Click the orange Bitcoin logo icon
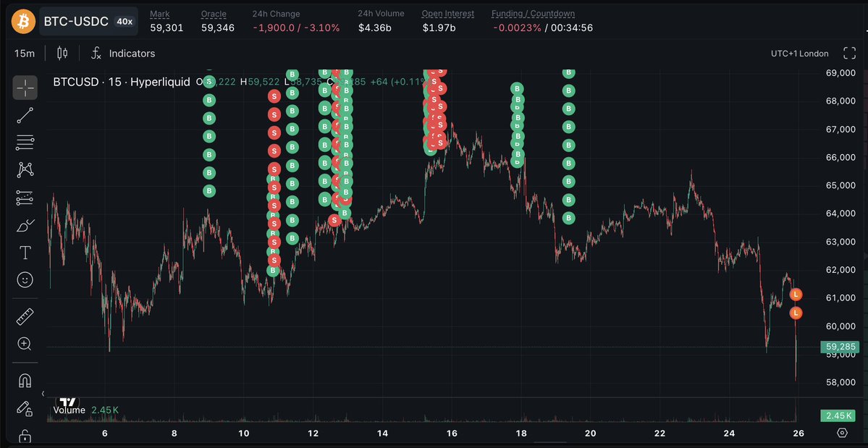The image size is (868, 448). (23, 21)
